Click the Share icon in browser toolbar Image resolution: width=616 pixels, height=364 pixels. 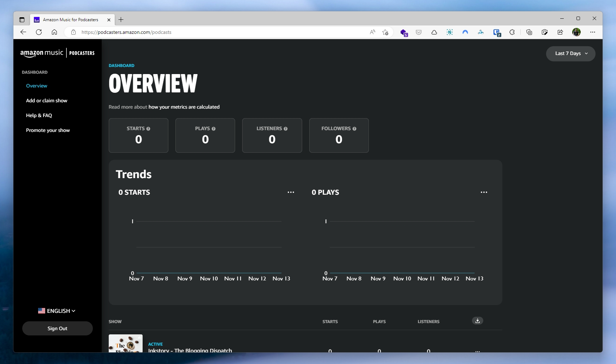pyautogui.click(x=560, y=32)
